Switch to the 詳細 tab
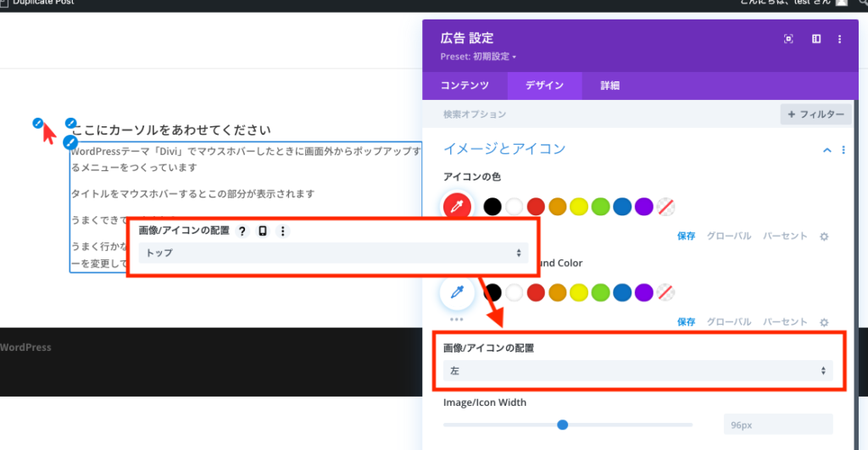The image size is (868, 450). click(609, 86)
